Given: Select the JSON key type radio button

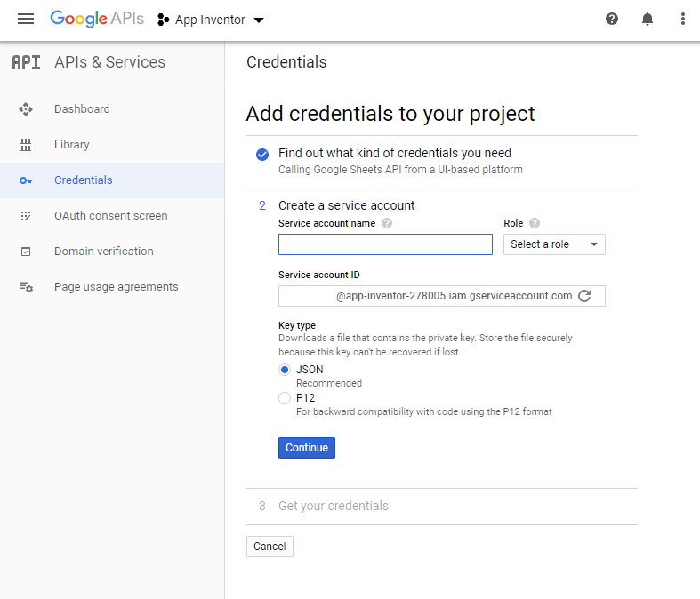Looking at the screenshot, I should point(285,370).
